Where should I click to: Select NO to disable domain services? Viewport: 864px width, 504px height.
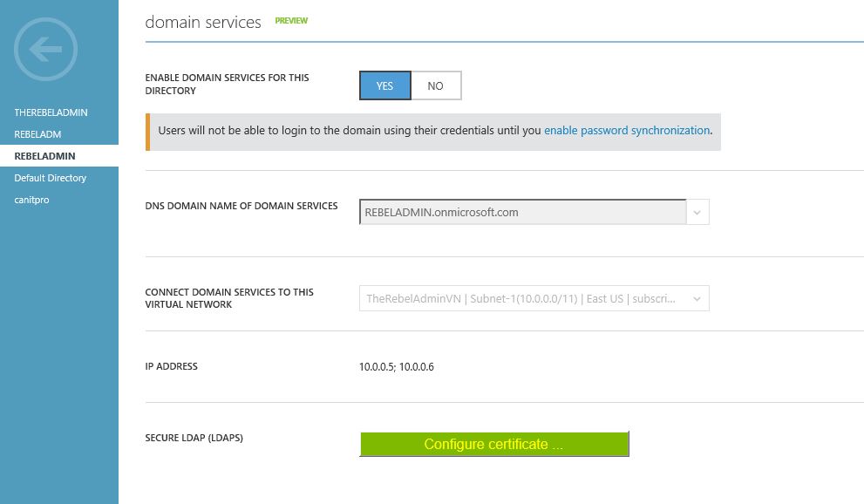click(435, 86)
